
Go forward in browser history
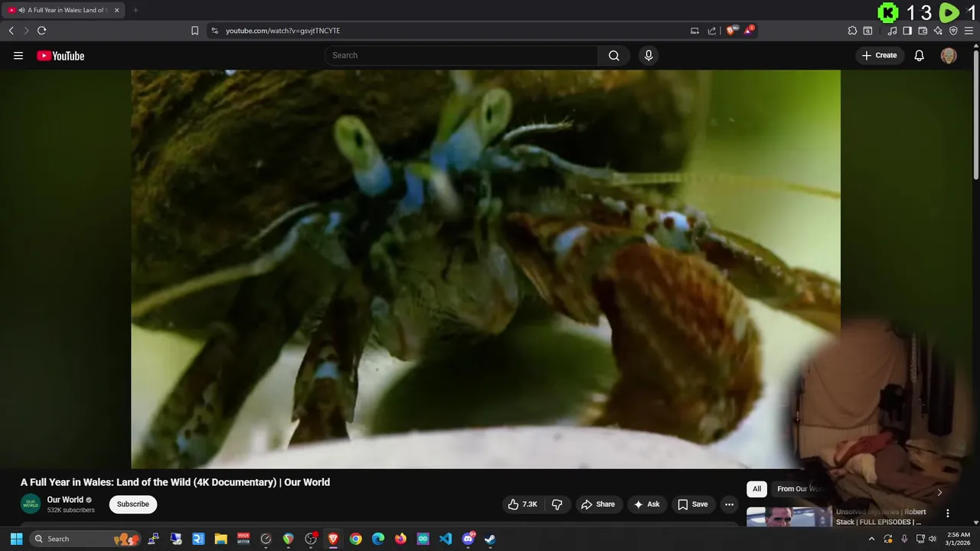[26, 31]
